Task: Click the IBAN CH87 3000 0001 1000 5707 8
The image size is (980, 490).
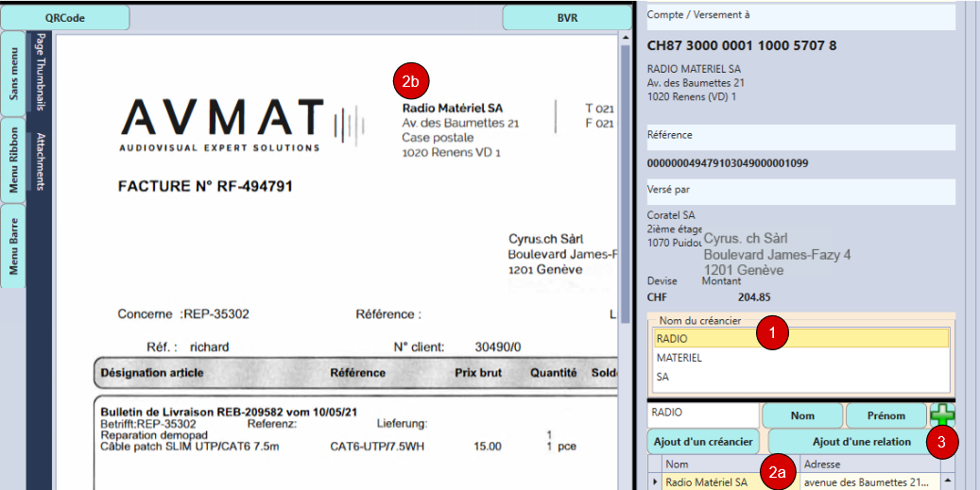Action: tap(742, 45)
